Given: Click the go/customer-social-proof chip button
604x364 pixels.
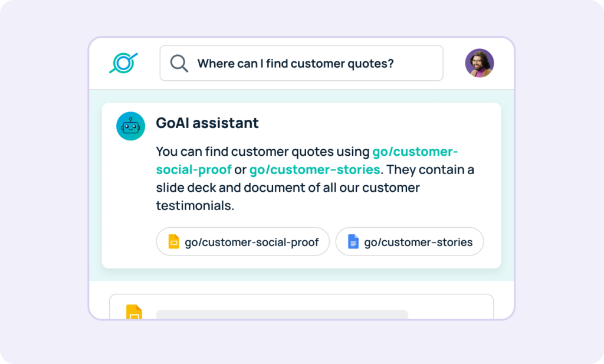Looking at the screenshot, I should [242, 241].
